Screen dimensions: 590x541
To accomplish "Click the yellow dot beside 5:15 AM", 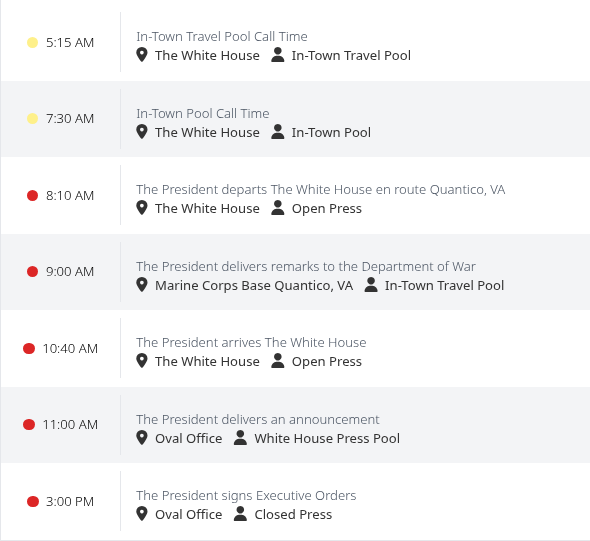I will [x=32, y=43].
